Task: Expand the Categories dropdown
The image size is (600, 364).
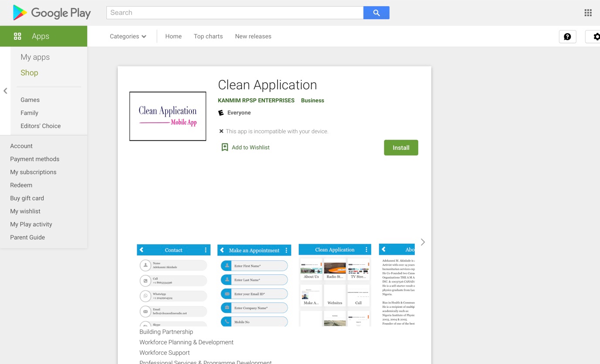Action: point(128,36)
